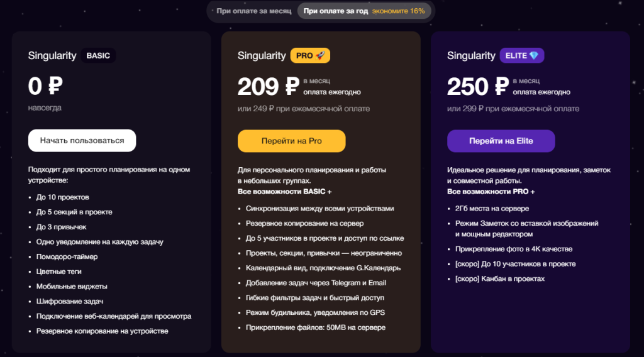Viewport: 644px width, 357px height.
Task: Click «[скоро] Канбан в проектах» item
Action: pyautogui.click(x=500, y=278)
